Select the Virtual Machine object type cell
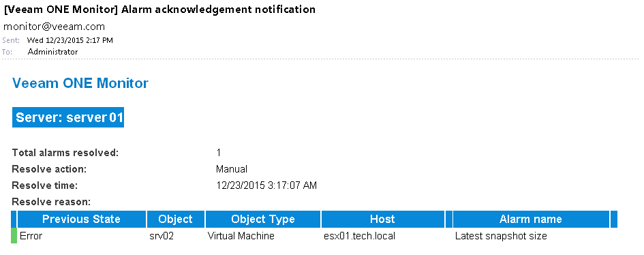 (x=241, y=236)
